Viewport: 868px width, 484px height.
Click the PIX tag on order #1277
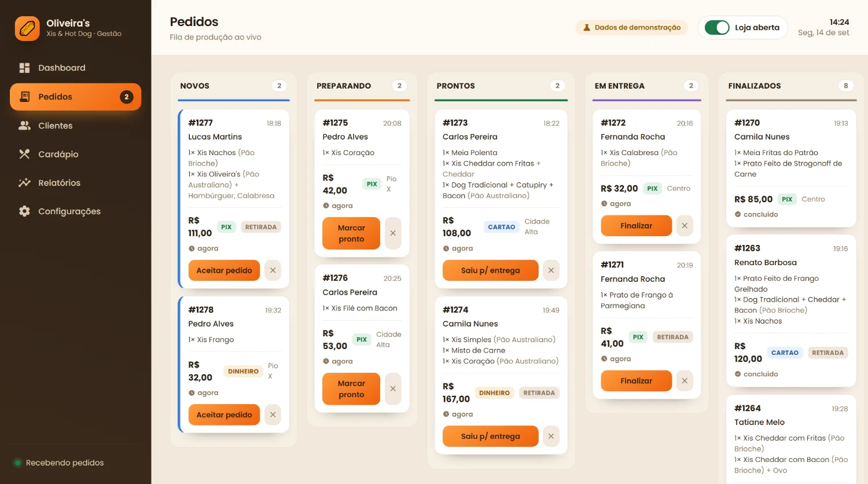226,227
